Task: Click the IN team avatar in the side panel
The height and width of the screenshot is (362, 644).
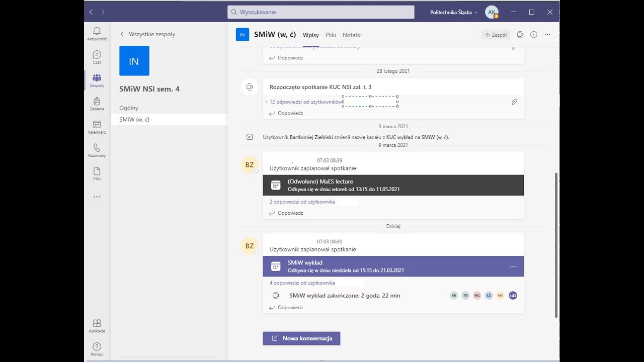Action: tap(134, 61)
